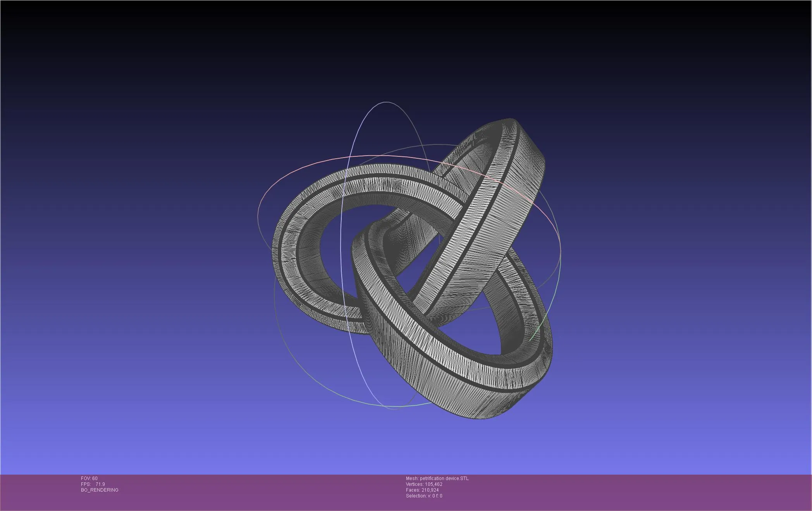The height and width of the screenshot is (511, 812).
Task: Click the top of the blue trackball ellipse
Action: point(386,102)
